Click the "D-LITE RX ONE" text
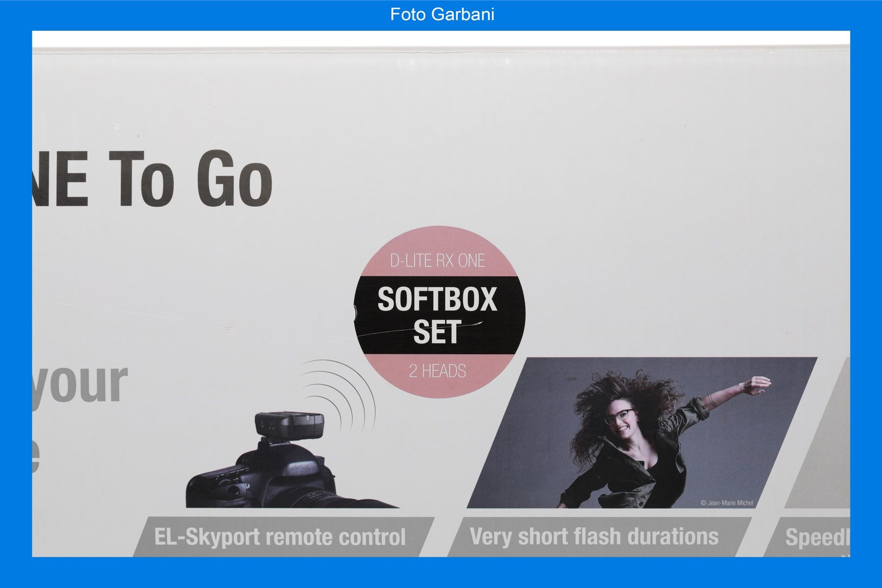The width and height of the screenshot is (882, 588). pyautogui.click(x=438, y=261)
